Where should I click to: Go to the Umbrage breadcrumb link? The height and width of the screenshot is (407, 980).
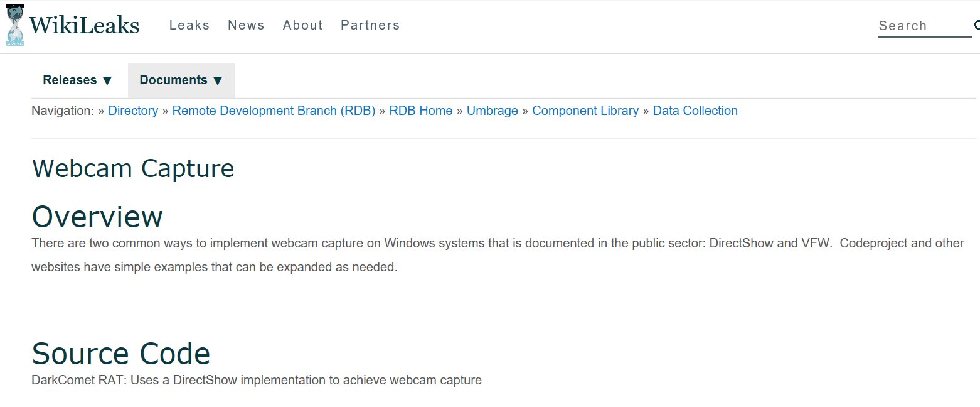pos(493,111)
